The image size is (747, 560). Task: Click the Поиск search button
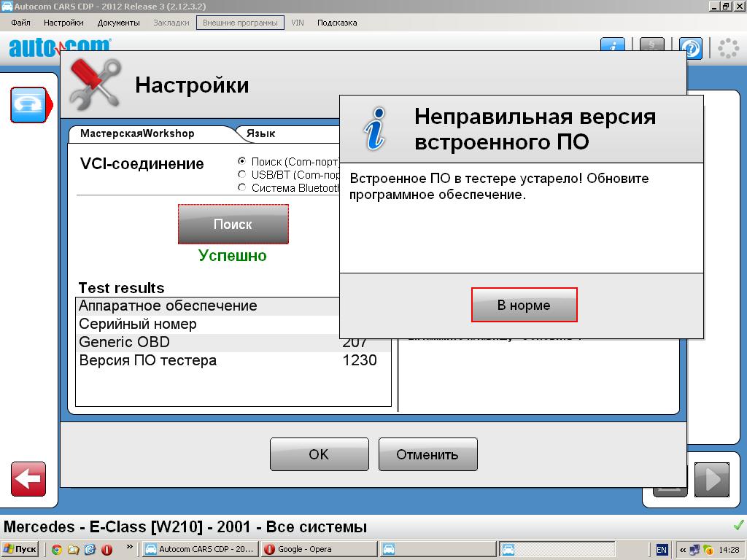233,225
